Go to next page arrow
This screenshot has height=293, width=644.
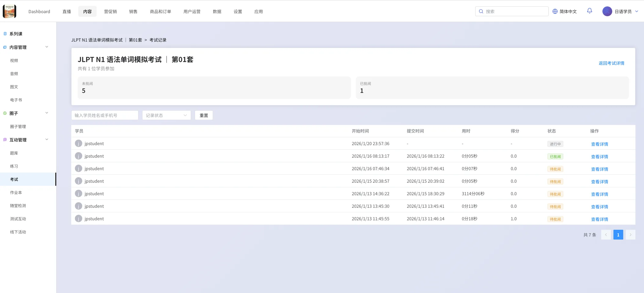630,235
